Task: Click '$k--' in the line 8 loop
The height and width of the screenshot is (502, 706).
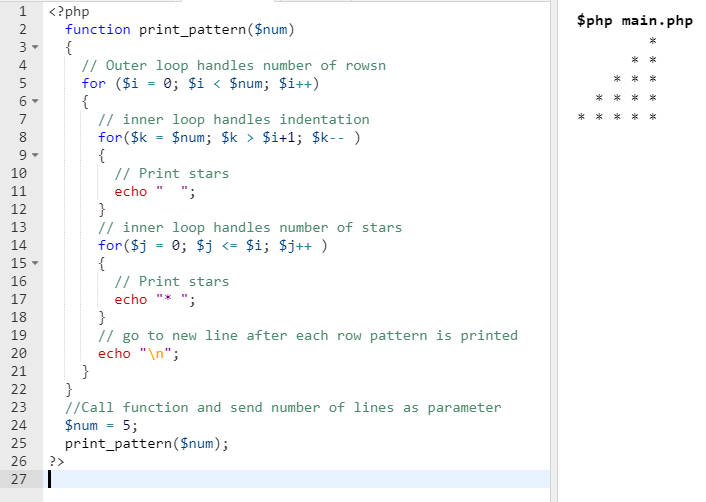Action: (x=328, y=138)
